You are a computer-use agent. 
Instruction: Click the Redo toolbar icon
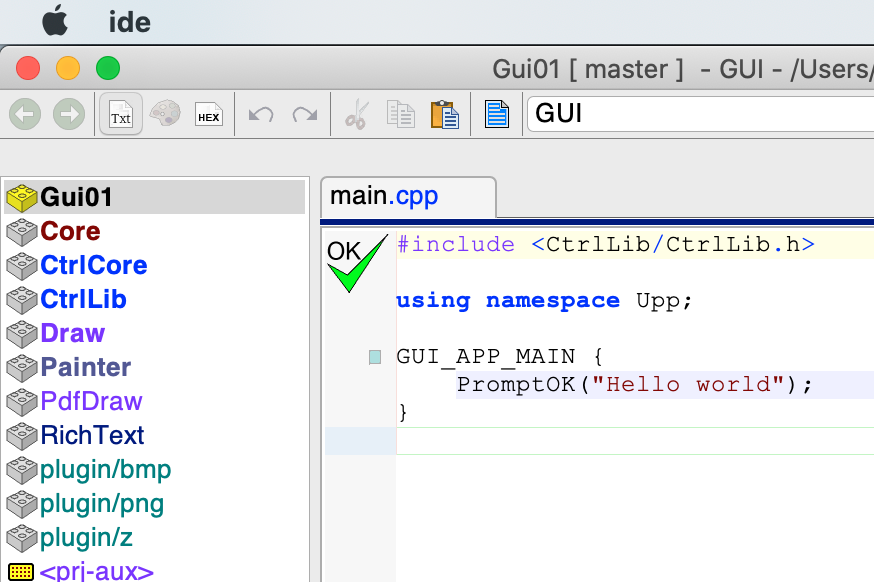click(305, 115)
